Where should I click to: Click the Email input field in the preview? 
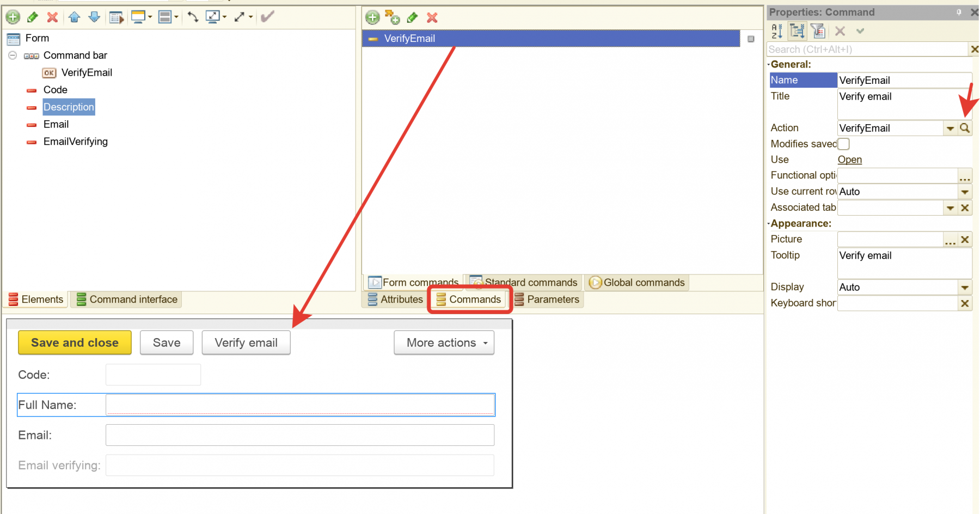(x=300, y=436)
